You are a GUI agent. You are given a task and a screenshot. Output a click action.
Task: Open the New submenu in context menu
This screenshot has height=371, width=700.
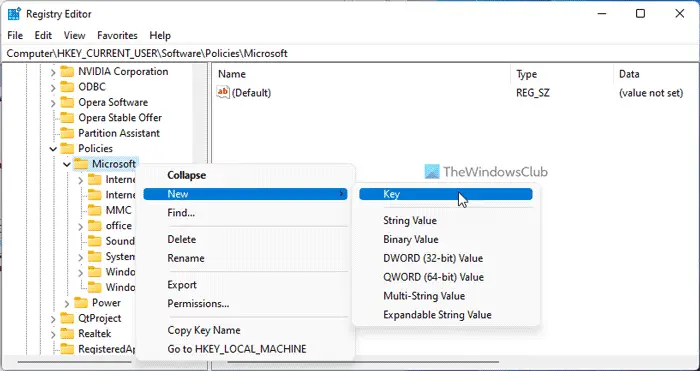point(245,194)
